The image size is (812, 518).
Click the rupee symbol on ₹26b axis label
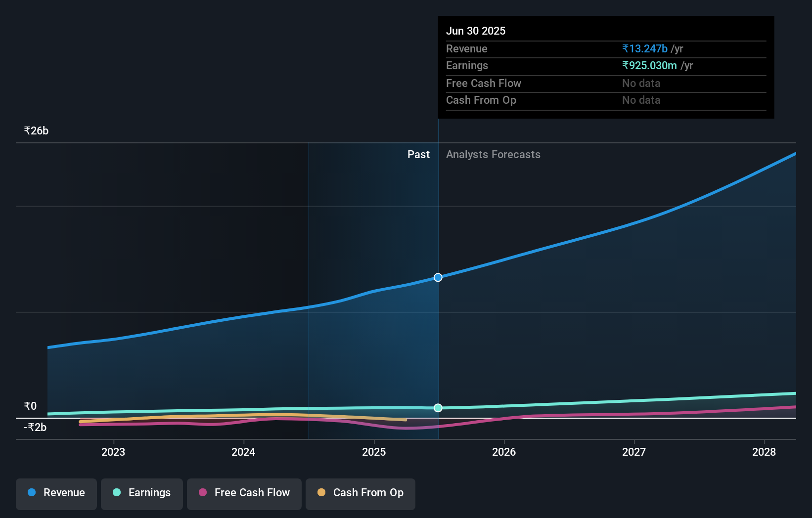click(27, 130)
